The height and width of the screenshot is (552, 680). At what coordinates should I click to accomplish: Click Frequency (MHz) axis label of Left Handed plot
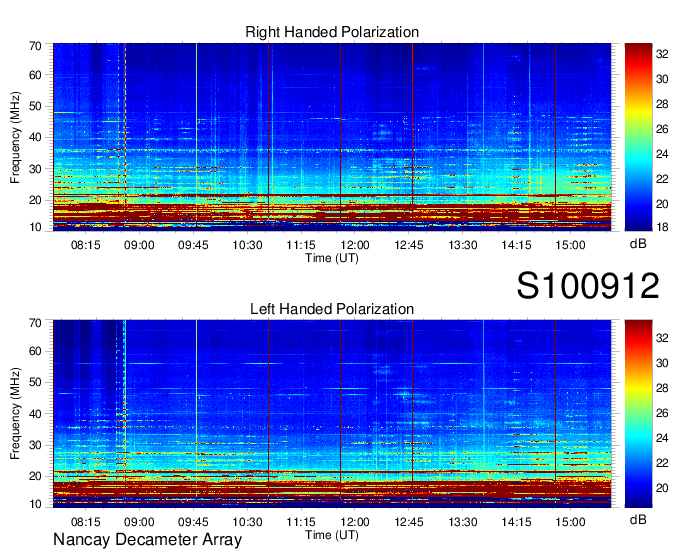[15, 414]
